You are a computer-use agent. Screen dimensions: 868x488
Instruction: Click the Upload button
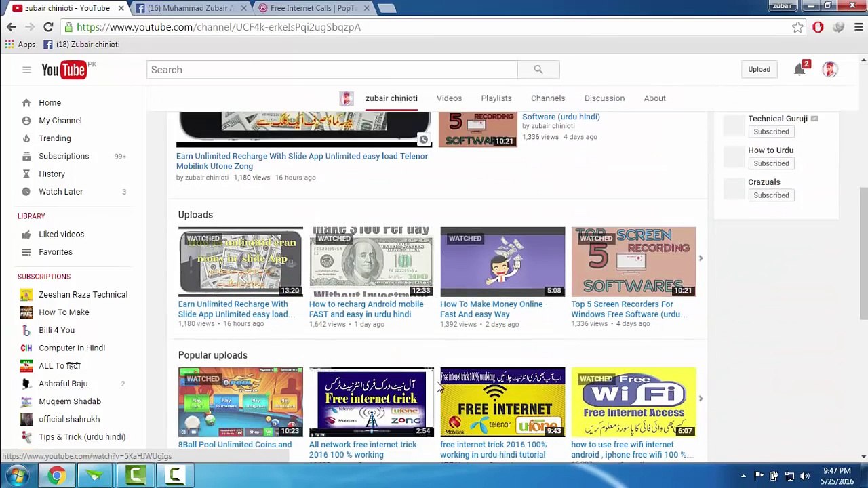tap(759, 69)
